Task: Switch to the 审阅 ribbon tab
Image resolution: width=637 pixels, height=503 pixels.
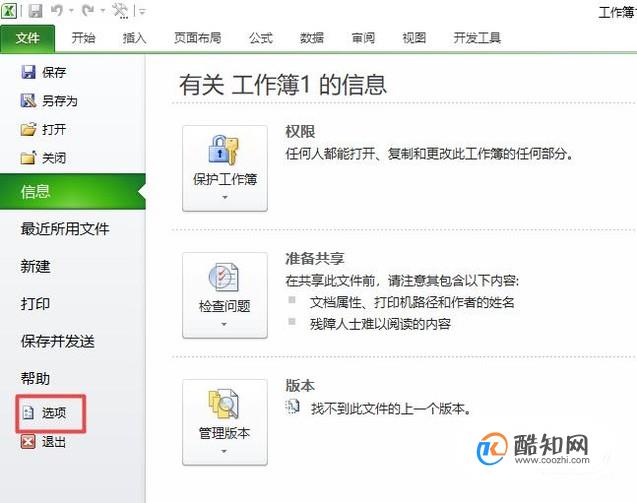Action: click(363, 38)
